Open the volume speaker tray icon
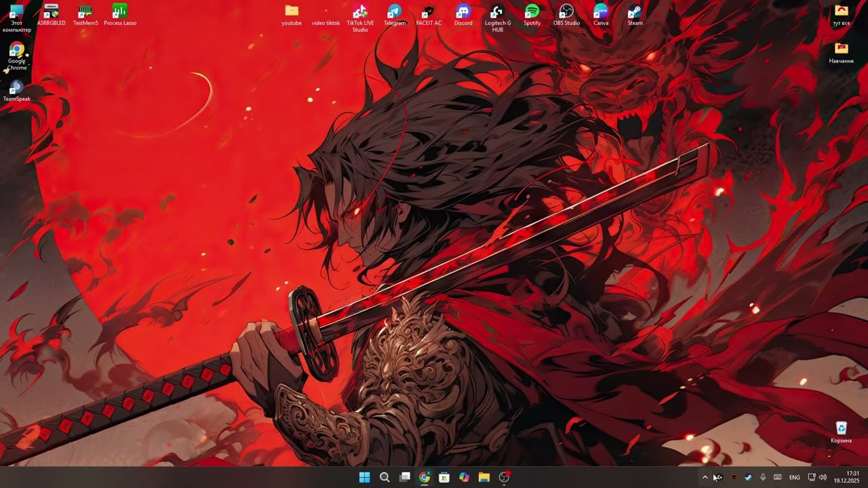This screenshot has height=488, width=868. coord(823,477)
